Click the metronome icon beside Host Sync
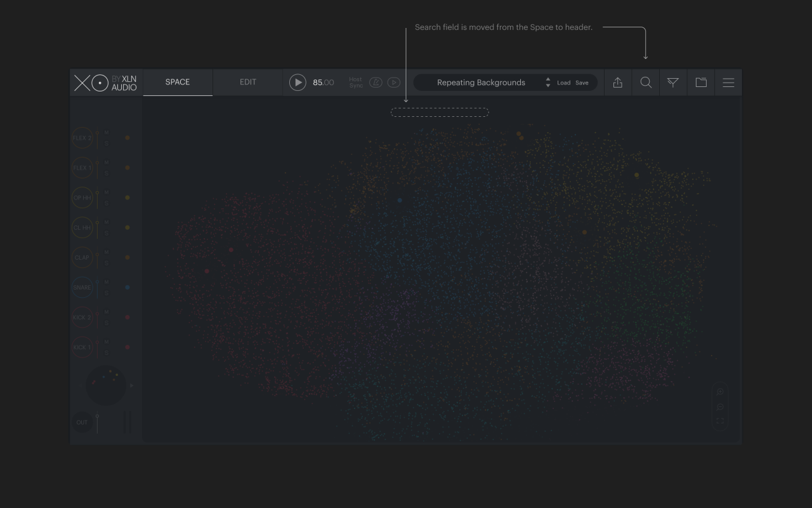 coord(376,83)
